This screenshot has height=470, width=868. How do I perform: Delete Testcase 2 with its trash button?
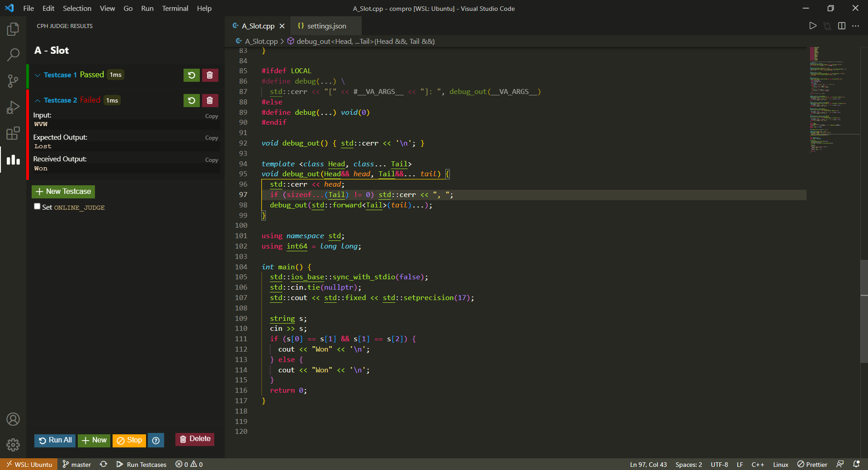[x=210, y=100]
